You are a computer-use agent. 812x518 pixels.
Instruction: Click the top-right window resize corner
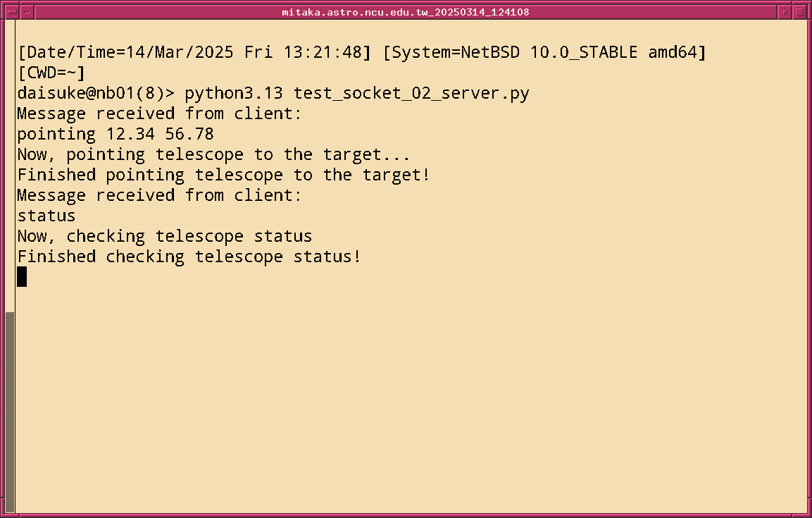pyautogui.click(x=808, y=4)
